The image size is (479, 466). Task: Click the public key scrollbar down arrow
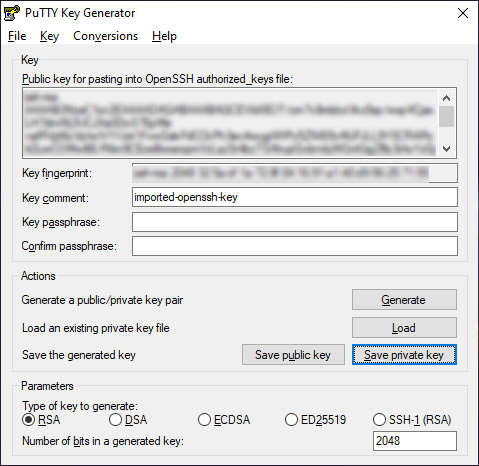click(447, 149)
